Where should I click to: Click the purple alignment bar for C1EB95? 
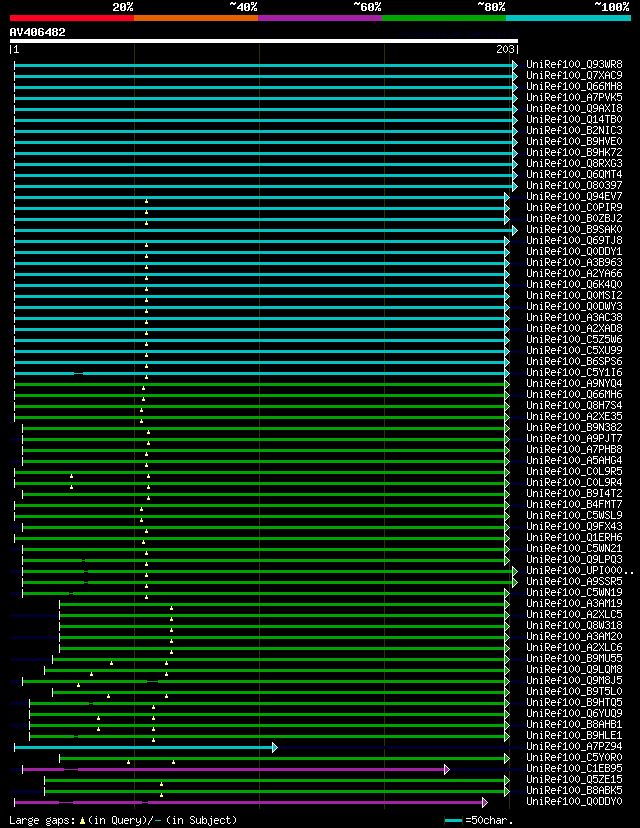pyautogui.click(x=233, y=769)
